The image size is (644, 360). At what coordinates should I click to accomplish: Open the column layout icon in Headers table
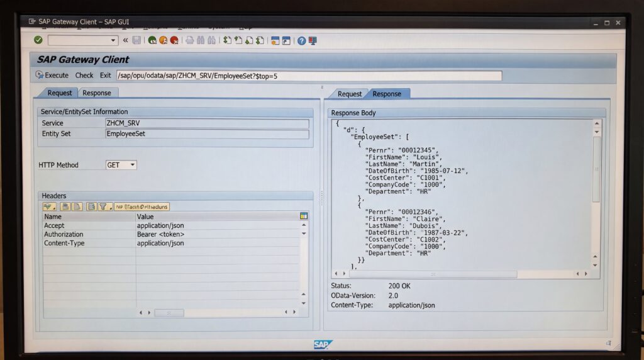coord(304,216)
